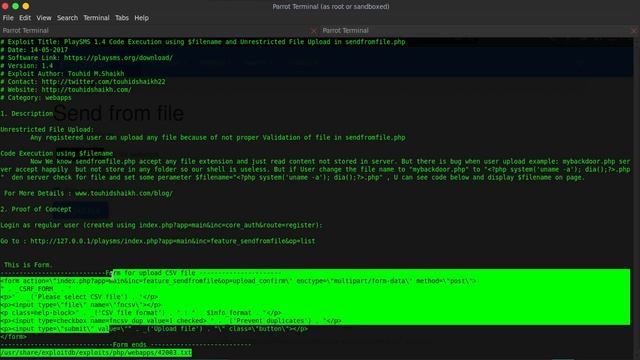Click the '2. Proof of Concept' heading
This screenshot has width=640, height=360.
(x=36, y=209)
